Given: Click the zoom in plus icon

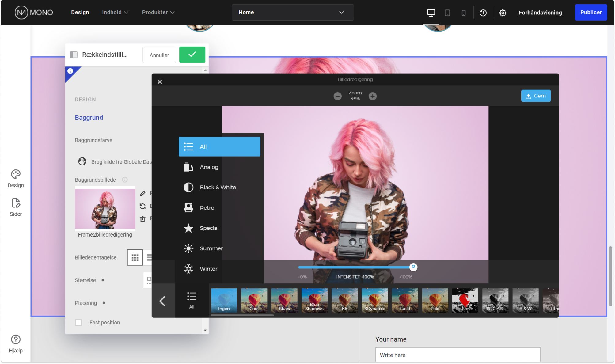Looking at the screenshot, I should click(x=373, y=96).
